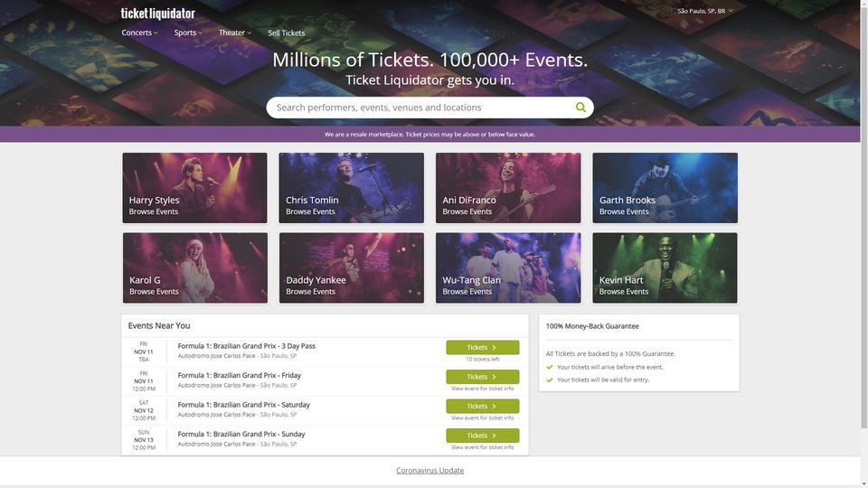Click '10 tickets left' text
The height and width of the screenshot is (488, 868).
tap(483, 359)
